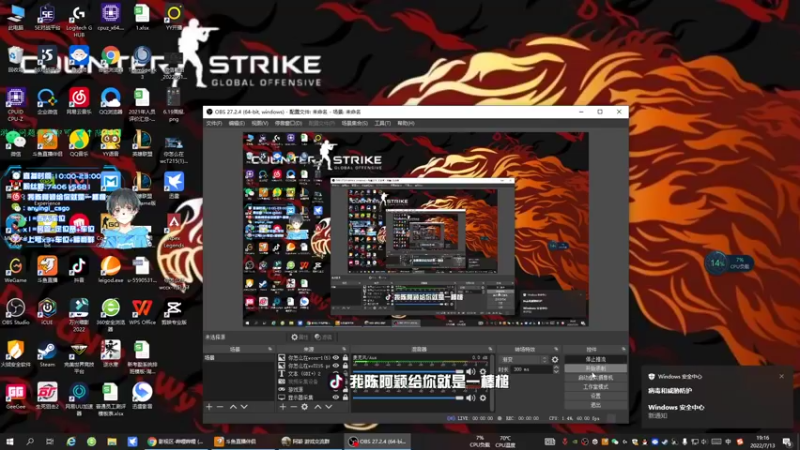Viewport: 800px width, 450px height.
Task: Click the Exit button in OBS Controls
Action: 595,405
